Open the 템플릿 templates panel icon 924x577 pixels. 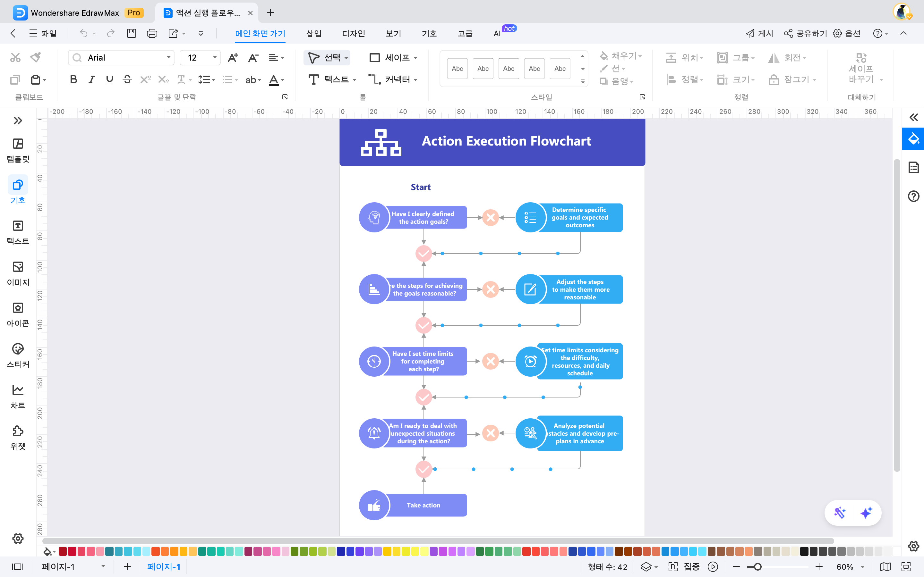click(18, 144)
